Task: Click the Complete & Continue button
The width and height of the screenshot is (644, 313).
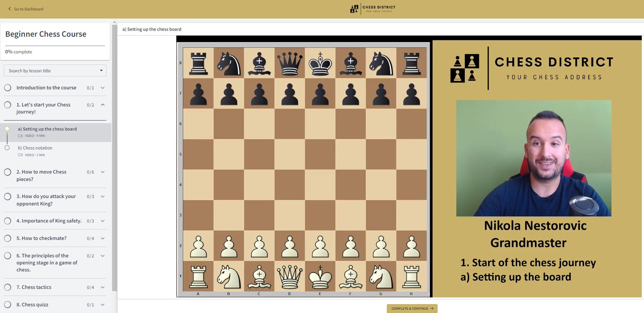Action: pyautogui.click(x=412, y=309)
